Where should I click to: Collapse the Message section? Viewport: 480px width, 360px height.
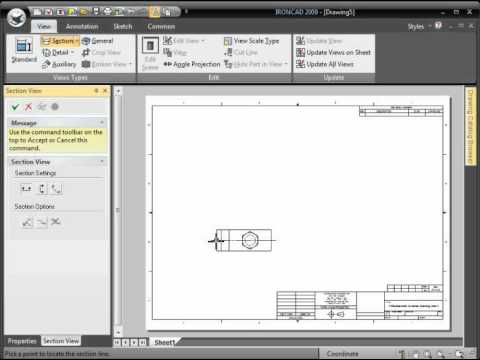click(x=102, y=122)
